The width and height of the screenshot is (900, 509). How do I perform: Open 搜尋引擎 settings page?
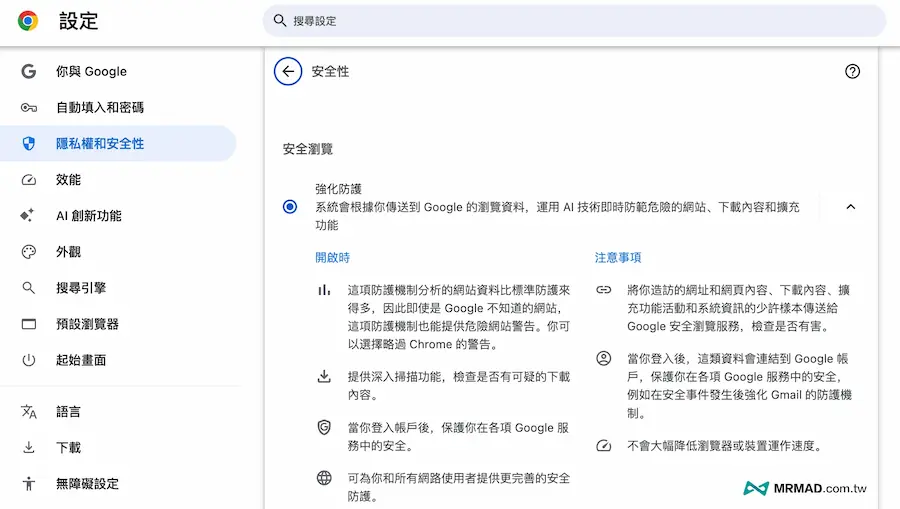(118, 288)
